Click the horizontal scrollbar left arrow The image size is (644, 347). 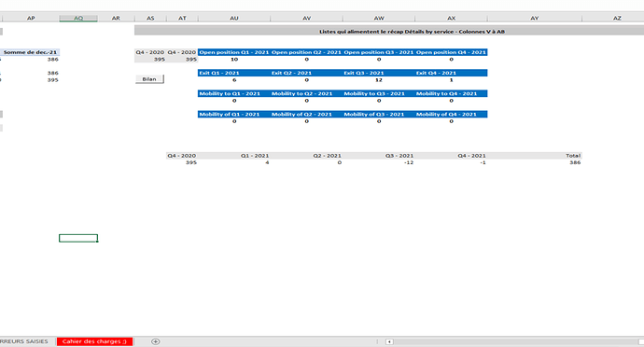(389, 341)
